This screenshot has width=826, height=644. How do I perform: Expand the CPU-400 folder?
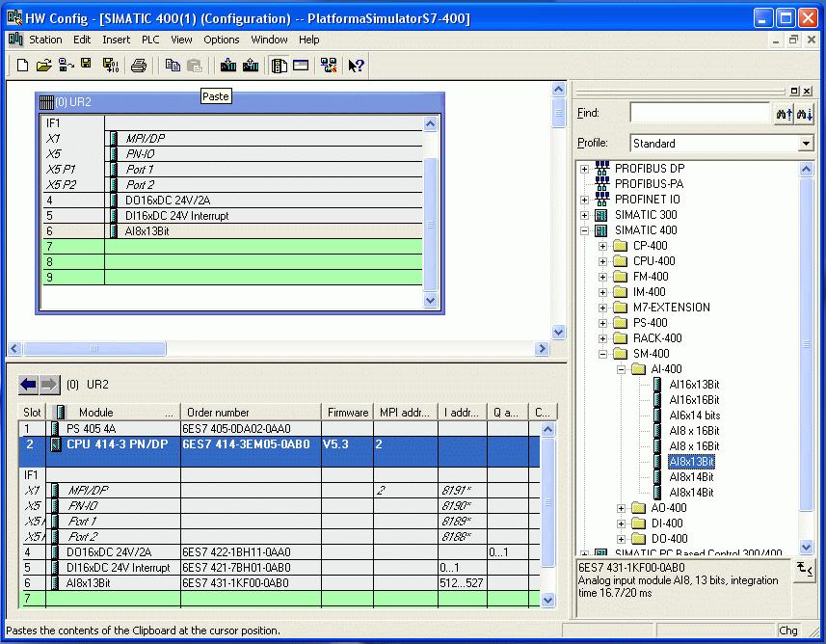(x=602, y=261)
